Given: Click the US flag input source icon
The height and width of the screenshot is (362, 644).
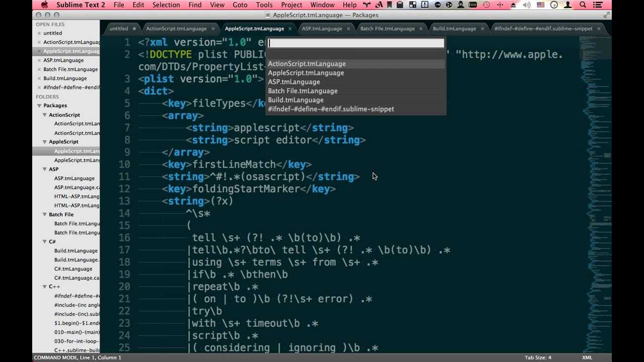Looking at the screenshot, I should pyautogui.click(x=540, y=5).
